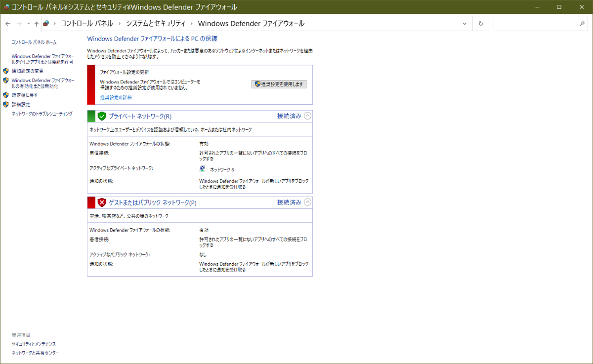593x364 pixels.
Task: Click shield icon beside 詳細設定
Action: coord(6,104)
